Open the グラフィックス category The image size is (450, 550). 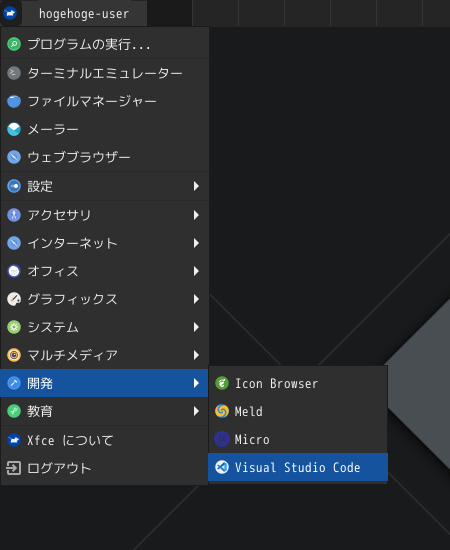click(105, 299)
